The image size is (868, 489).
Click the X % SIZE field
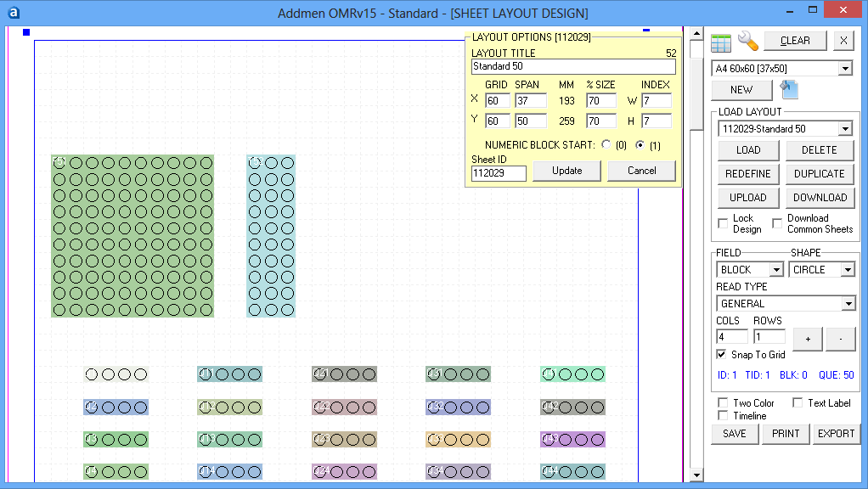pyautogui.click(x=601, y=101)
